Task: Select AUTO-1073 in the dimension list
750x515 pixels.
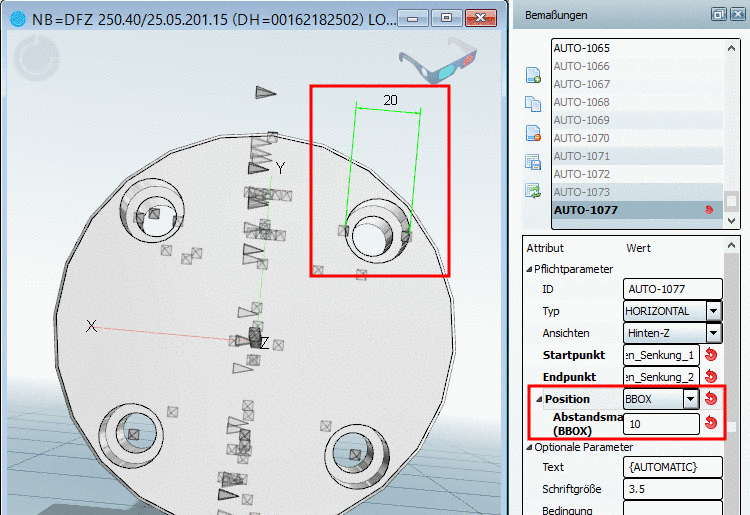Action: pyautogui.click(x=637, y=192)
